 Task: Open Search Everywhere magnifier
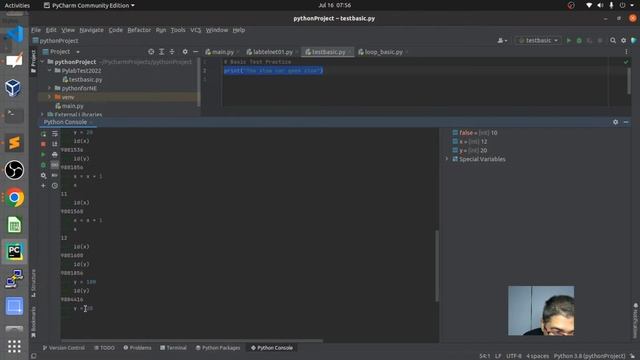(613, 40)
